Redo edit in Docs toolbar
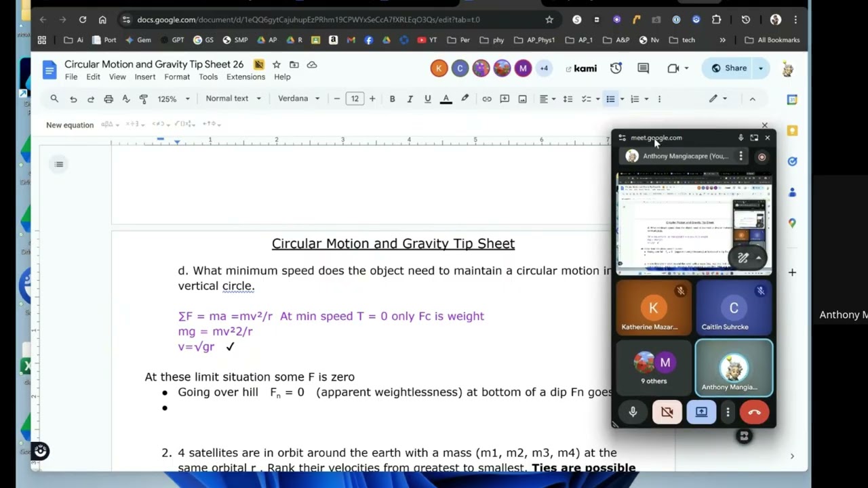Viewport: 868px width, 488px height. coord(91,99)
